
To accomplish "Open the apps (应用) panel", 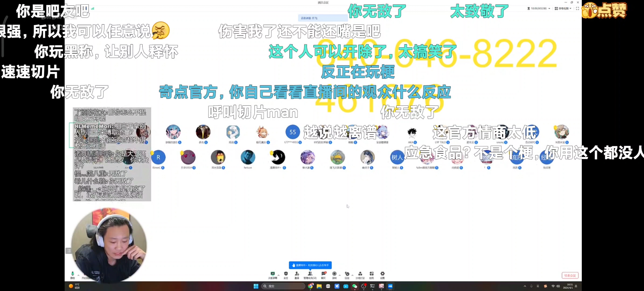I will [x=371, y=274].
